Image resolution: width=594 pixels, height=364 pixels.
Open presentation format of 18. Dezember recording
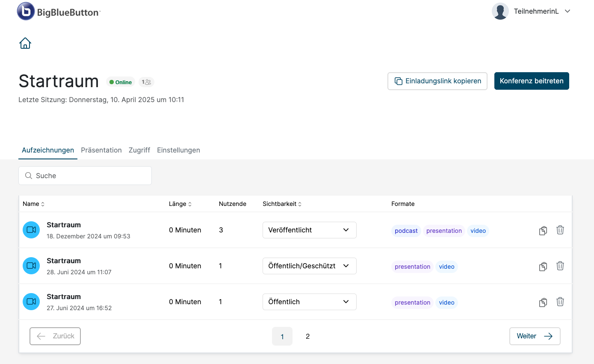coord(444,231)
